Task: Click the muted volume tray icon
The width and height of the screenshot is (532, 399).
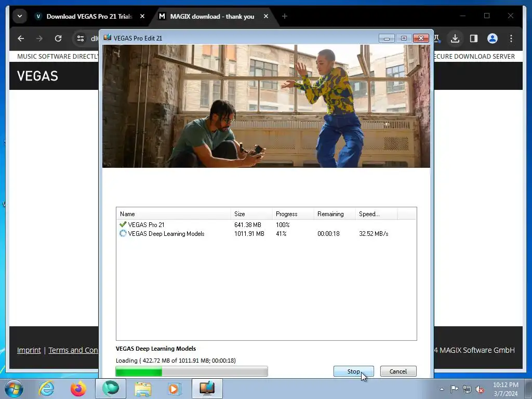Action: (x=480, y=389)
